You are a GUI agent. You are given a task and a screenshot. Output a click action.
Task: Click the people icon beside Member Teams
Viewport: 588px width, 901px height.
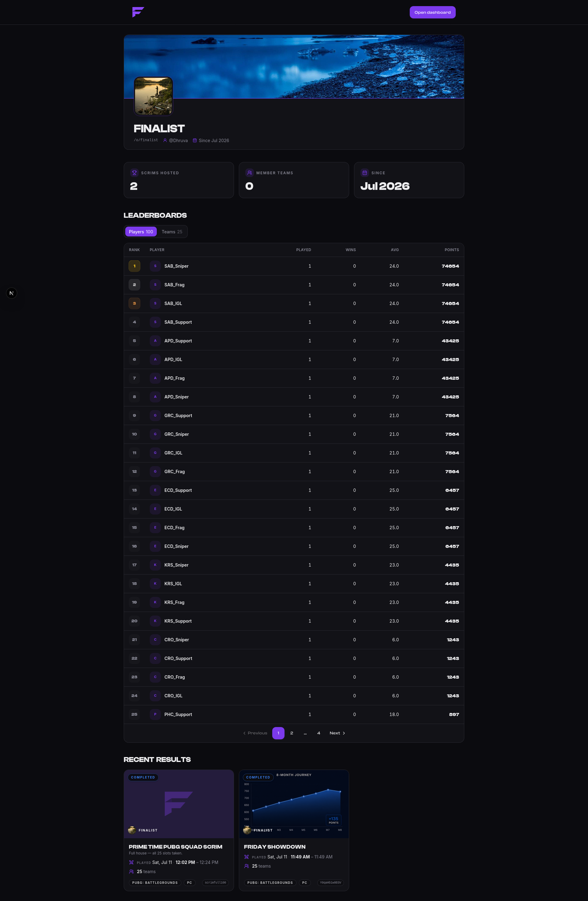click(x=250, y=173)
